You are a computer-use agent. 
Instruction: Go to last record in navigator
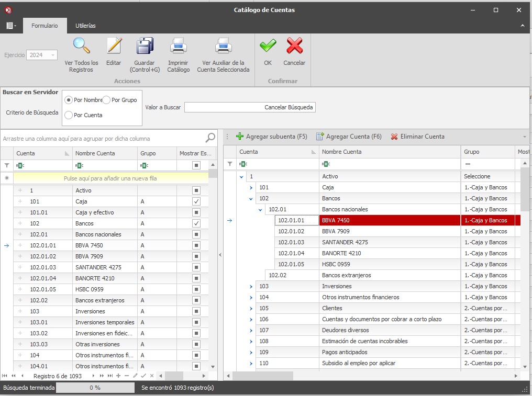(x=109, y=376)
